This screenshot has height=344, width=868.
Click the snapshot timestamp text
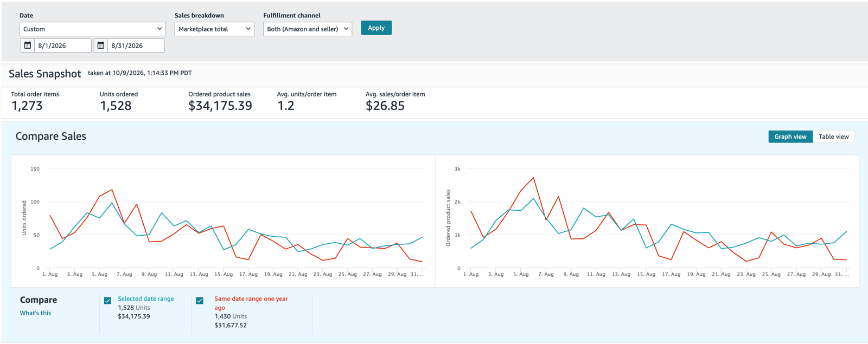pyautogui.click(x=140, y=73)
